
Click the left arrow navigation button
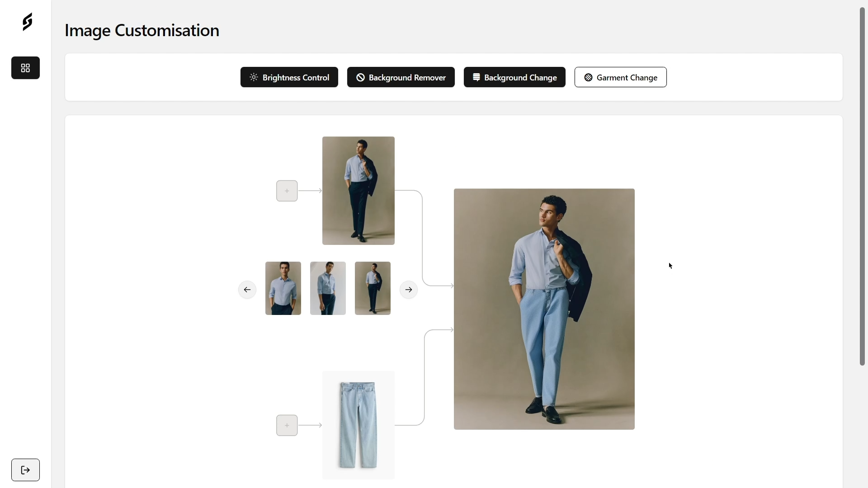247,290
